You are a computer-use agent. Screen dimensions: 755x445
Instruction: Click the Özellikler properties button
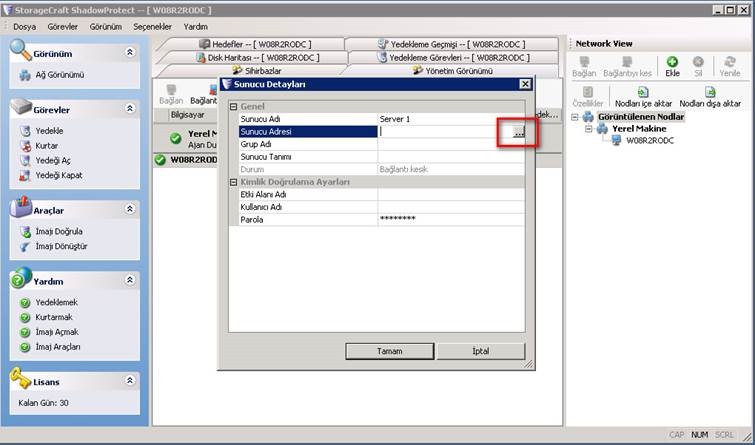pos(587,97)
